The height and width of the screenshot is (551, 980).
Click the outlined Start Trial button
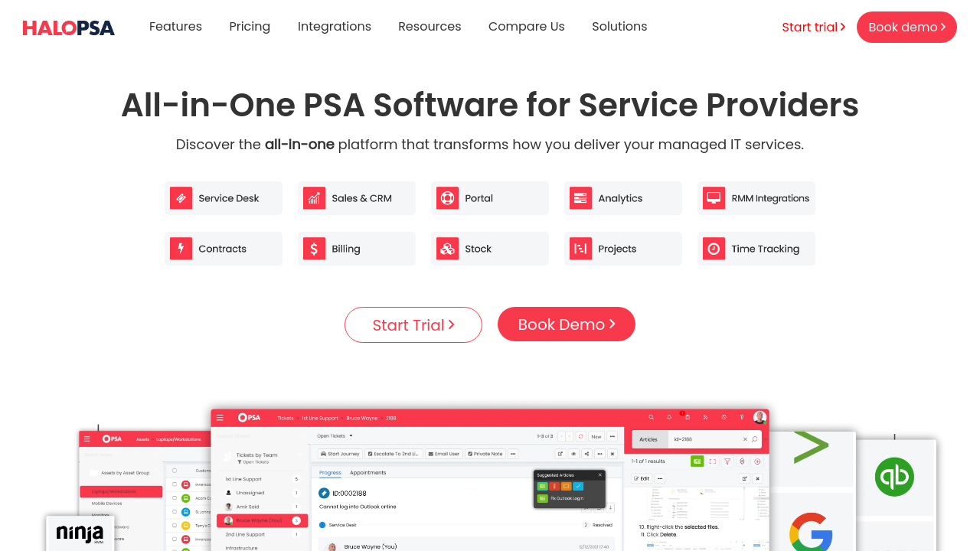pos(413,325)
